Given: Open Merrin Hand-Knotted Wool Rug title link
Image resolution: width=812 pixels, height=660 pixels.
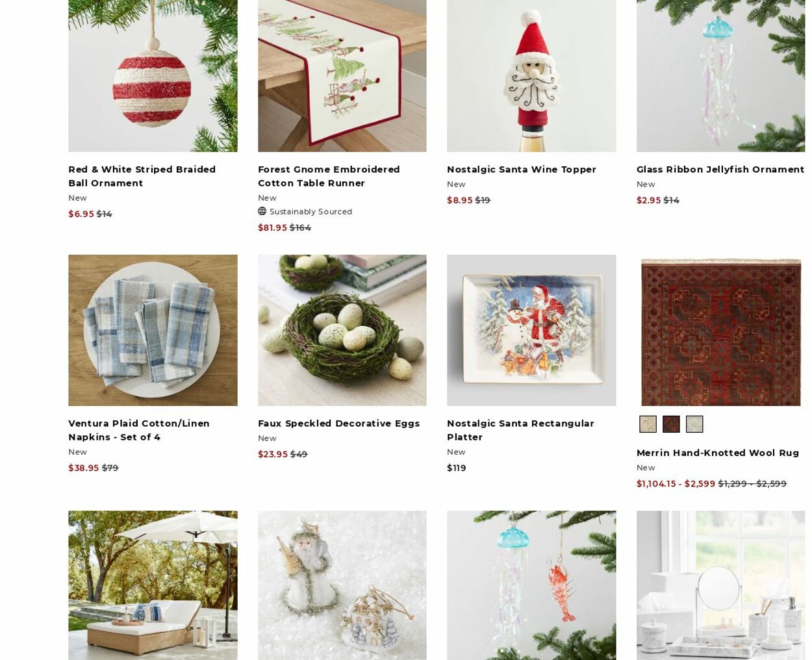Looking at the screenshot, I should [718, 453].
